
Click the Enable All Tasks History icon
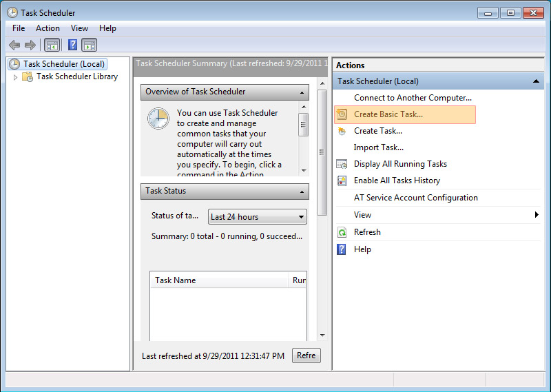pyautogui.click(x=342, y=180)
